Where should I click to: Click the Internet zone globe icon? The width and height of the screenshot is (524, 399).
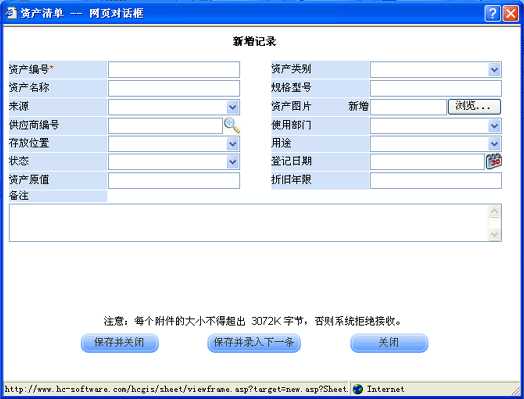(358, 389)
